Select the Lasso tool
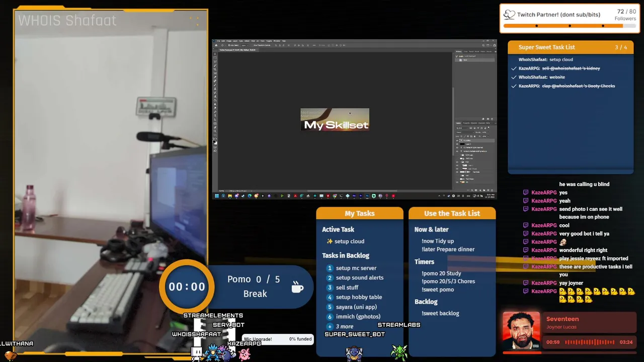Viewport: 644px width, 362px height. (x=215, y=61)
